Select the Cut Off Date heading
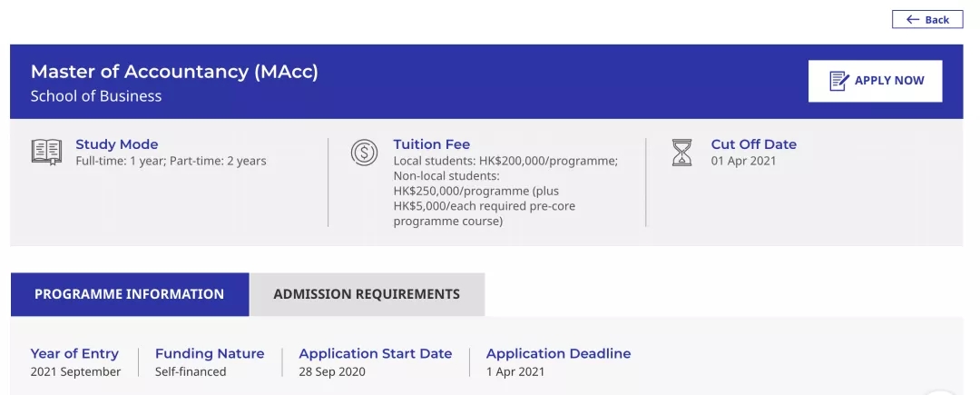Screen dimensions: 980x395 [754, 144]
